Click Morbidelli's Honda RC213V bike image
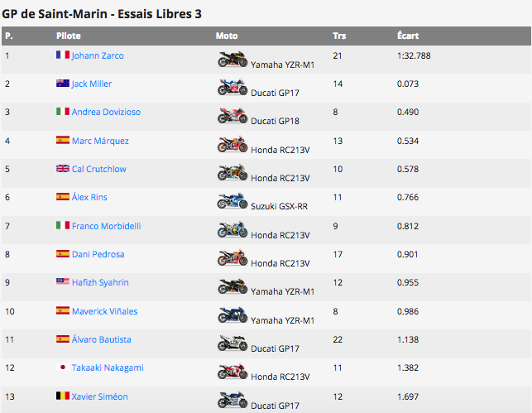The image size is (532, 413). 232,230
